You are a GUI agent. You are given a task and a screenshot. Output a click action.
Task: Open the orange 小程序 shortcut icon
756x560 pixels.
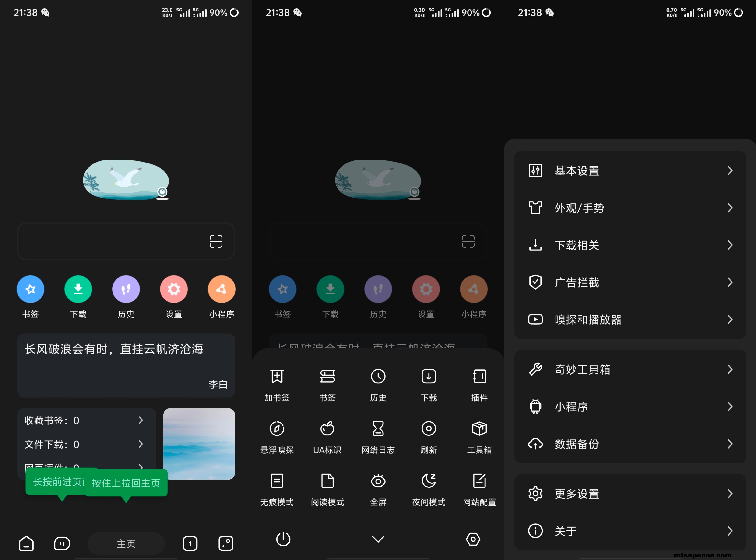pyautogui.click(x=222, y=289)
